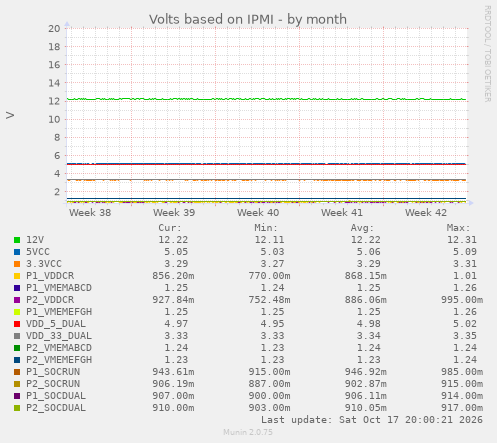Image resolution: width=497 pixels, height=443 pixels.
Task: Click the P2_SOCDUAL legend swatch
Action: 17,408
